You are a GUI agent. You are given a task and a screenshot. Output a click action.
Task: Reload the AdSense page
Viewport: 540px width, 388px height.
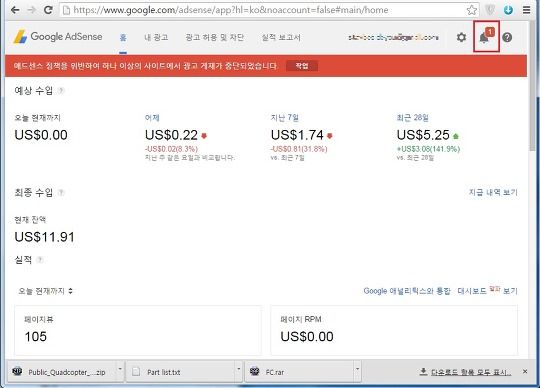[x=48, y=10]
